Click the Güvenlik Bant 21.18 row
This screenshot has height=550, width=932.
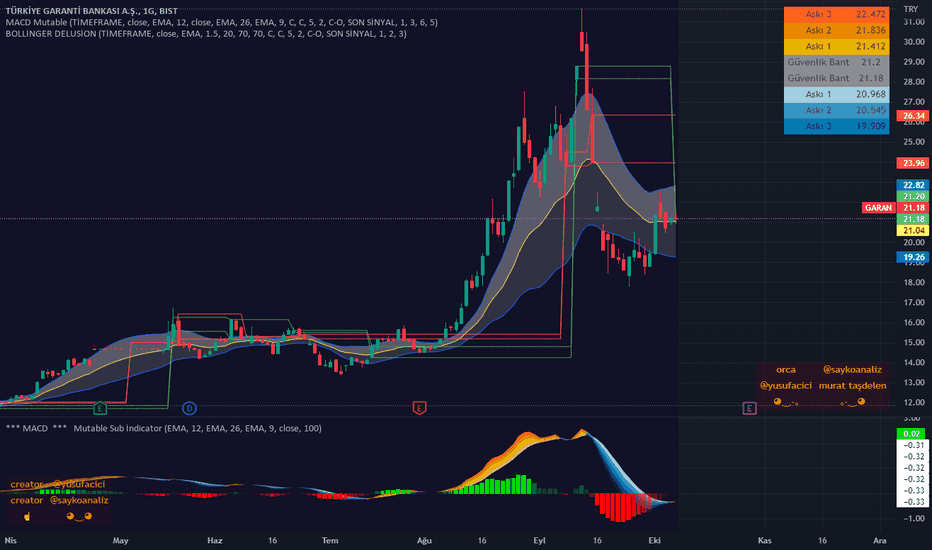tap(837, 78)
